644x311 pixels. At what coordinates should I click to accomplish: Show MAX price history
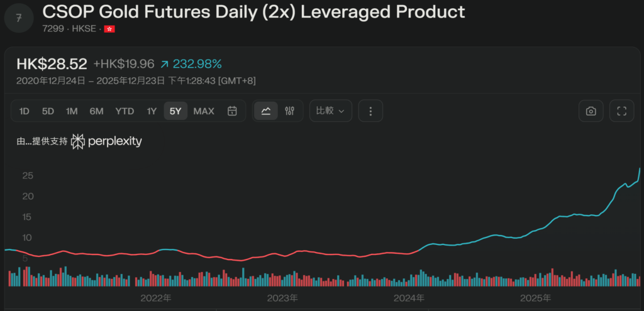tap(204, 111)
